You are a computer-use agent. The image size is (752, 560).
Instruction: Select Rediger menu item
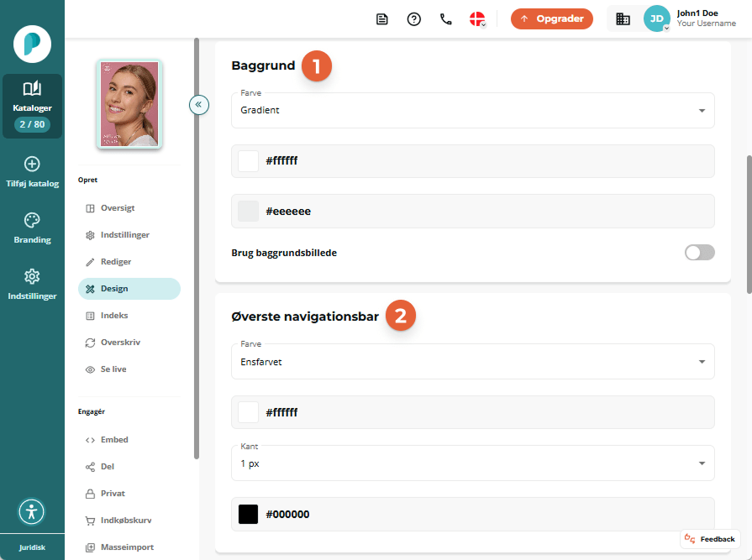pyautogui.click(x=129, y=262)
